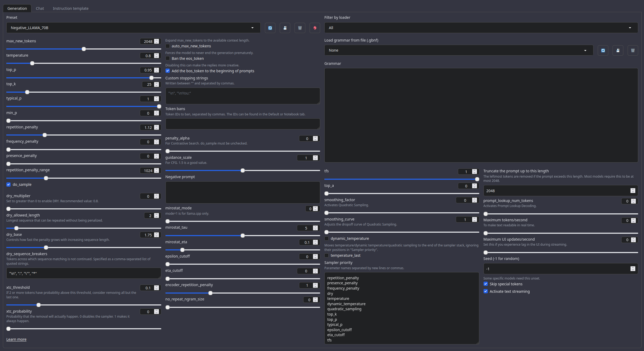Open the Instruction template tab
Screen dimensions: 644x351
pos(70,8)
